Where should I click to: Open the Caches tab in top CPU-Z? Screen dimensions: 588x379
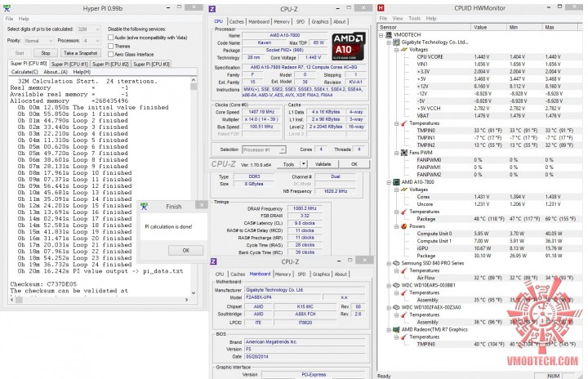(x=236, y=22)
